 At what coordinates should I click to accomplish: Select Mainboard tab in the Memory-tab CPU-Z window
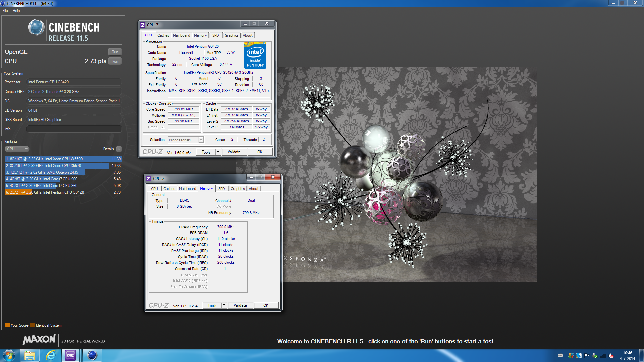point(187,189)
